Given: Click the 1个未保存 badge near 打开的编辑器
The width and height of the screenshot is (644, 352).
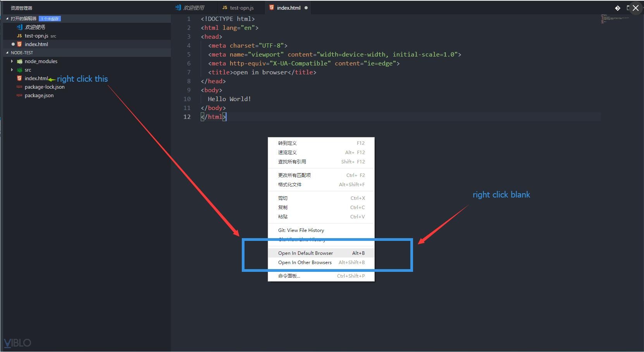Looking at the screenshot, I should click(x=50, y=18).
